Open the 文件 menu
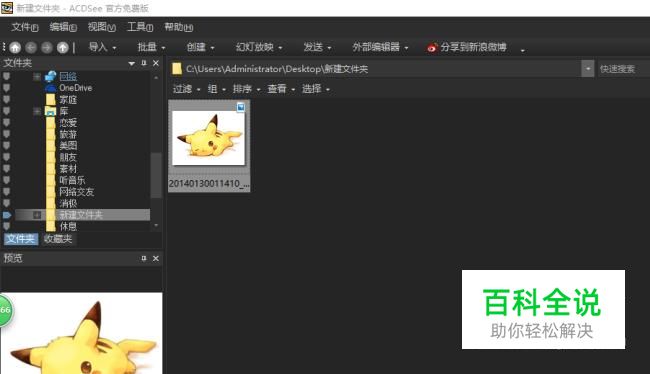The height and width of the screenshot is (374, 650). tap(25, 27)
